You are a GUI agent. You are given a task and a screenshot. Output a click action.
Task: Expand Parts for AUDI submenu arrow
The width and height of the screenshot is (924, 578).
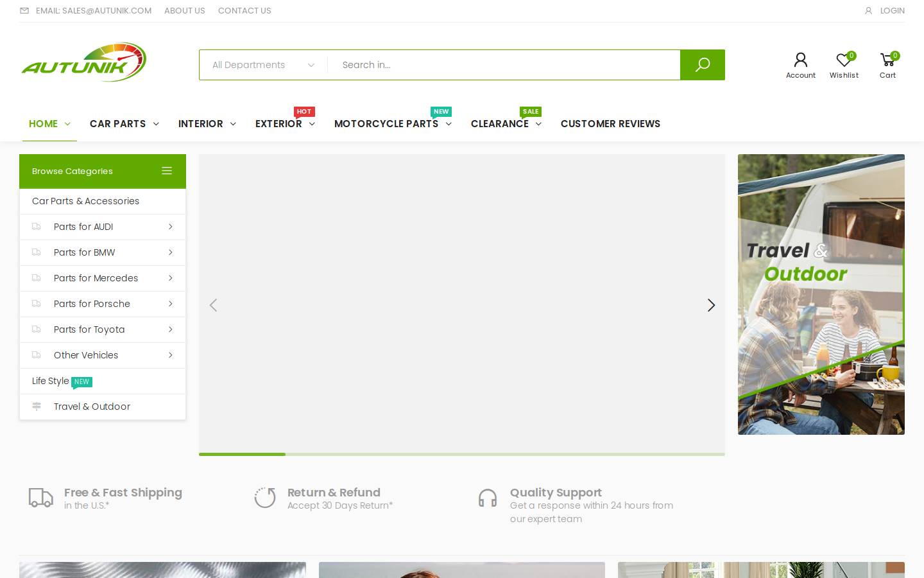pyautogui.click(x=171, y=227)
